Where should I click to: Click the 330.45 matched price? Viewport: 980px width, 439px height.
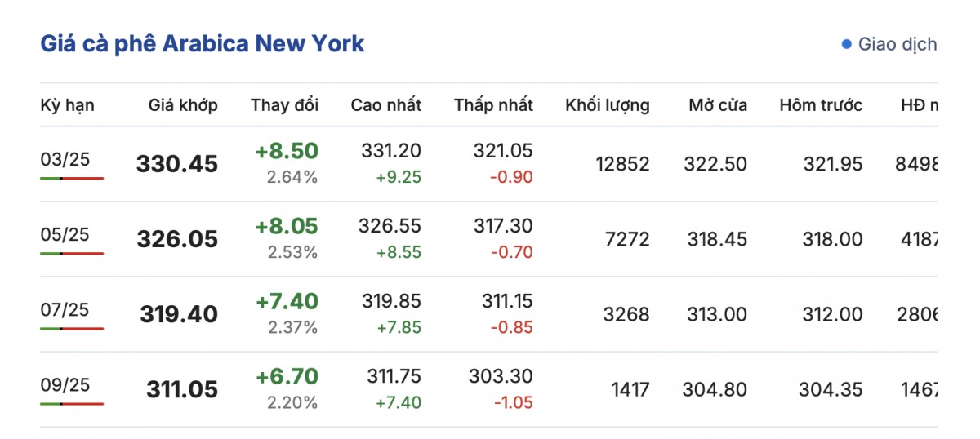point(177,164)
